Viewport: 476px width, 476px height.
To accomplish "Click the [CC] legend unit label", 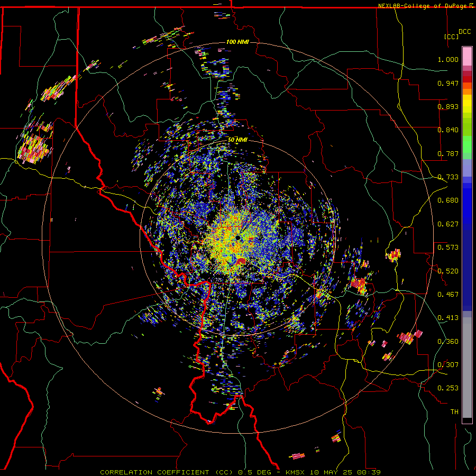I will click(452, 36).
